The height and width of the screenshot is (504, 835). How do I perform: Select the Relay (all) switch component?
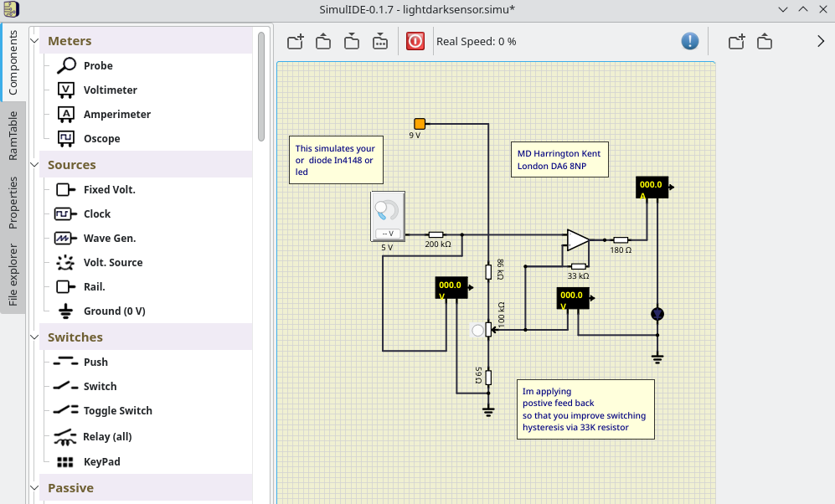click(107, 436)
